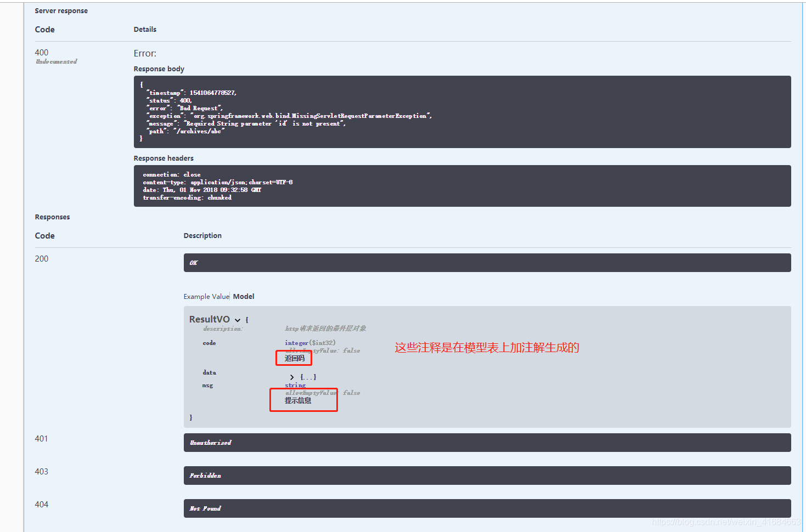Click the Details column header
This screenshot has width=806, height=532.
coord(145,30)
